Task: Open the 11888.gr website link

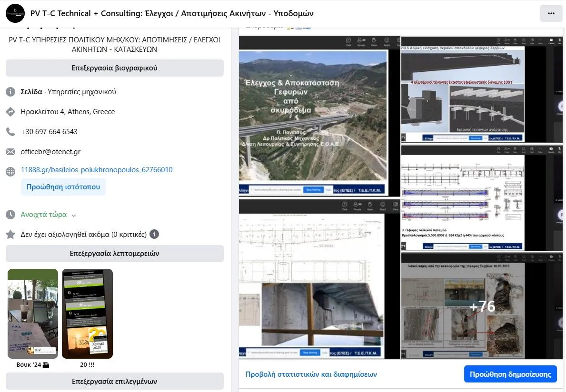Action: coord(97,170)
